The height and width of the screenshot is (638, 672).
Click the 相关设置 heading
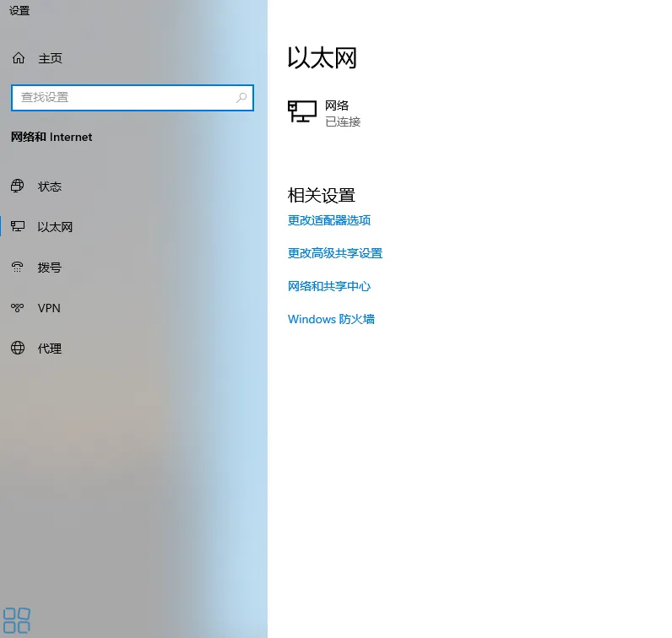[322, 196]
